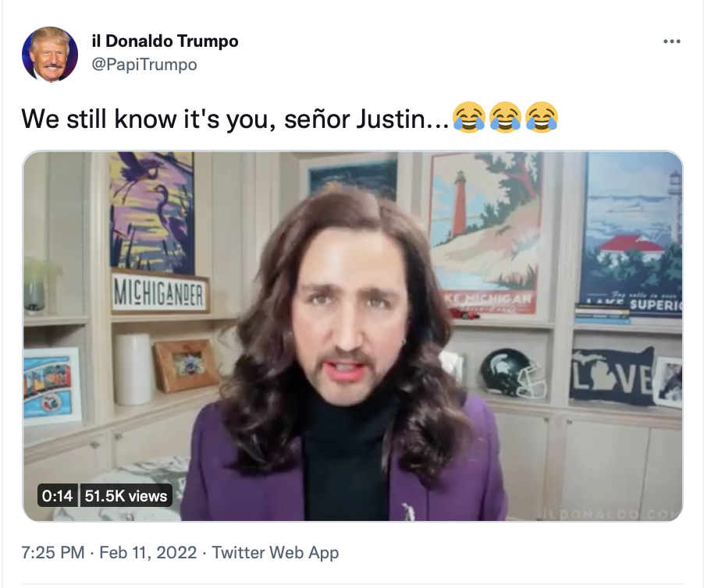Click the MICHIGANDER sign in the video

coord(160,293)
